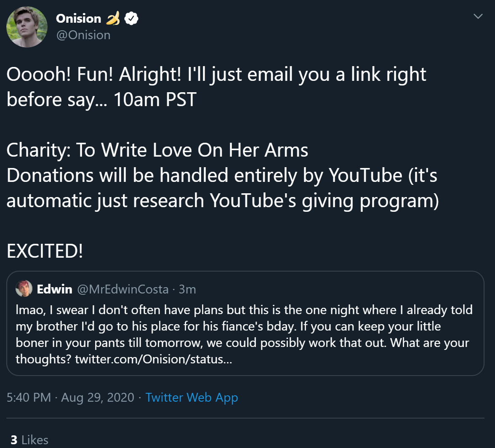This screenshot has width=495, height=448.
Task: Click the banana emoji beside Onision's name
Action: (x=113, y=18)
